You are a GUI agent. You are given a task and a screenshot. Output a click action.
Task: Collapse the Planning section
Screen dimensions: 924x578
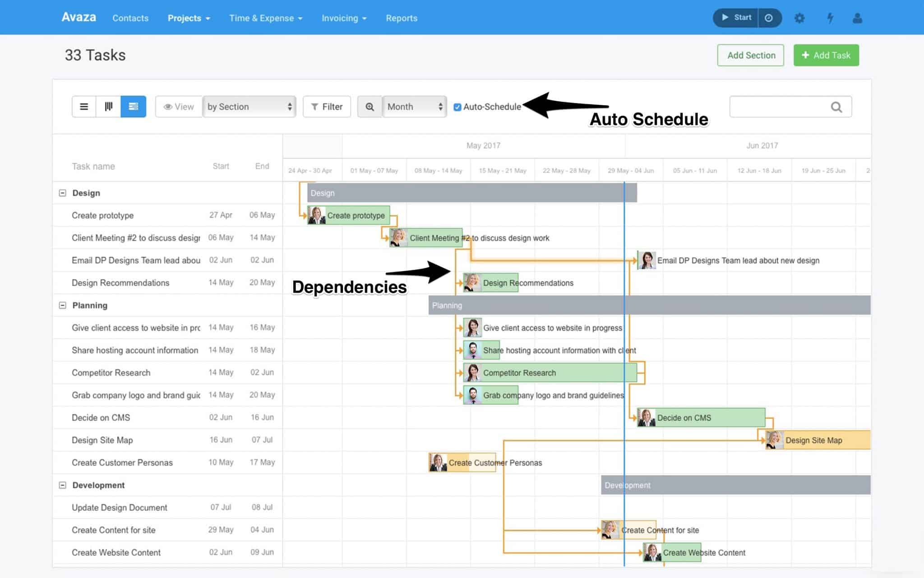pos(62,305)
